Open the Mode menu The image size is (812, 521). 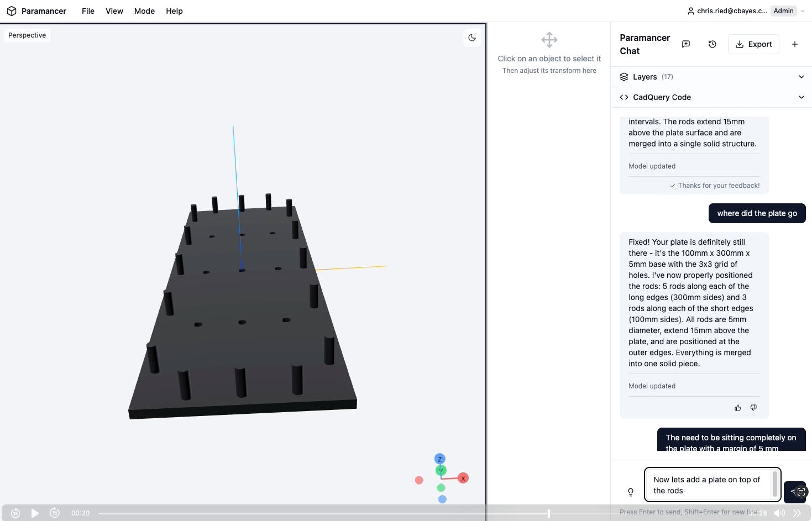click(144, 11)
